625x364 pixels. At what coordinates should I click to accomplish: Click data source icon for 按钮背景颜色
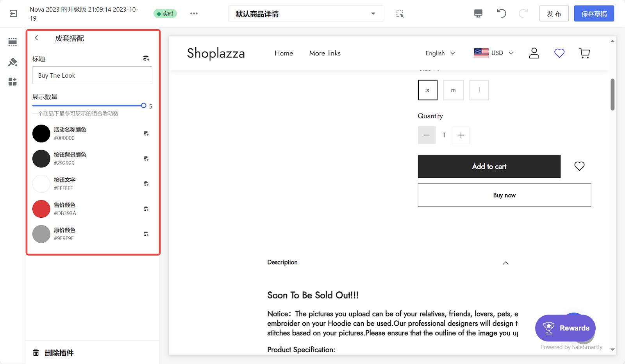pyautogui.click(x=146, y=159)
